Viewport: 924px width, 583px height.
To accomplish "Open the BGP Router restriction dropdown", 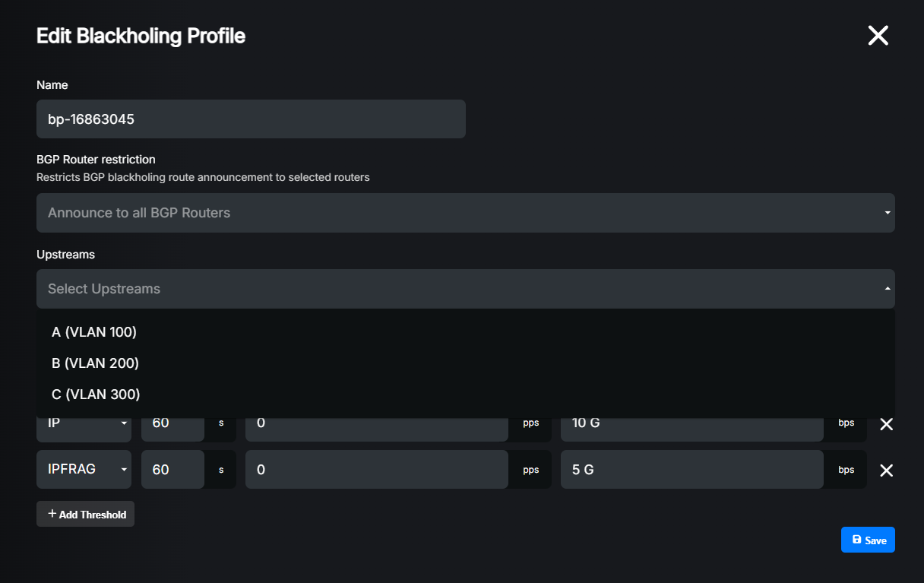I will pos(465,213).
